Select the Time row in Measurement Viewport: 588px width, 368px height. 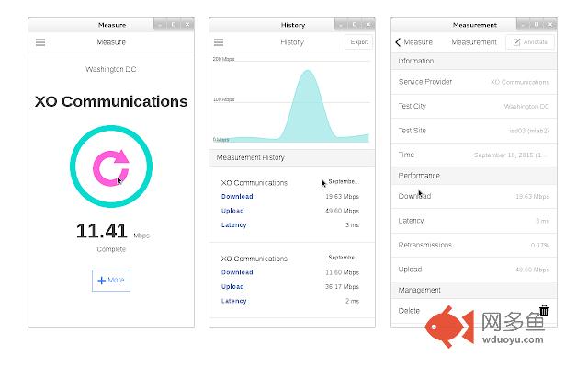pos(474,155)
